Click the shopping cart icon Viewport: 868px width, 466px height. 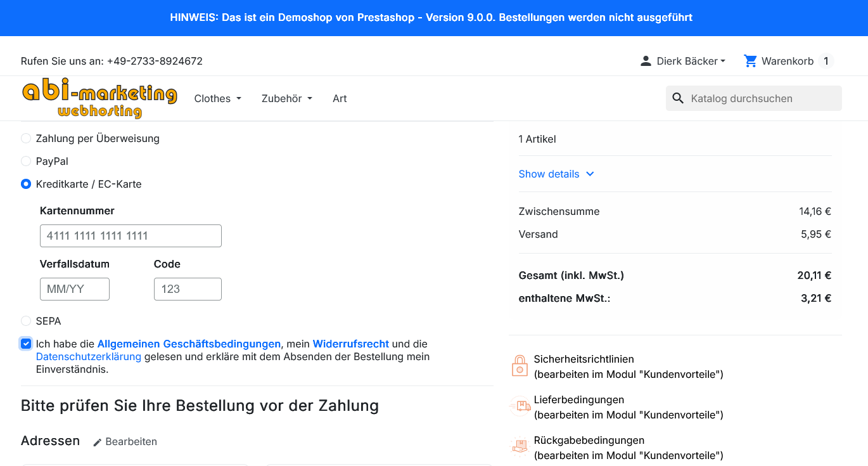(751, 61)
